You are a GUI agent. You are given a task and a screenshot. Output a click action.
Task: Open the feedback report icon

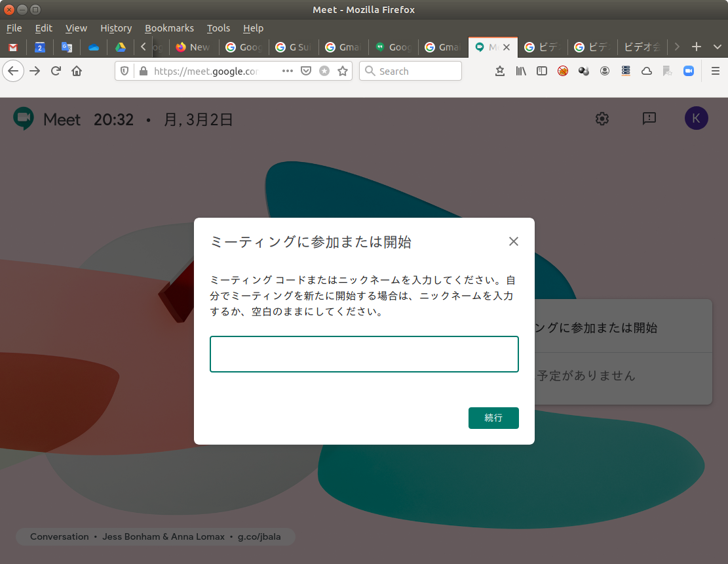[x=649, y=118]
